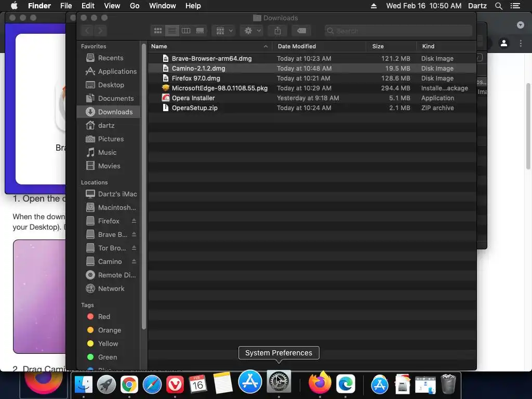Eject the Camino volume
This screenshot has width=532, height=399.
click(134, 262)
